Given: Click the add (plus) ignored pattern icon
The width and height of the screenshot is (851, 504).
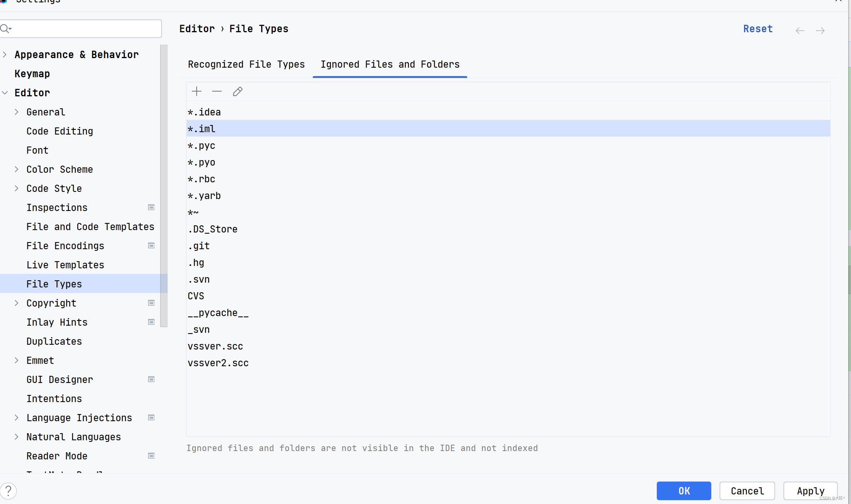Looking at the screenshot, I should tap(197, 92).
